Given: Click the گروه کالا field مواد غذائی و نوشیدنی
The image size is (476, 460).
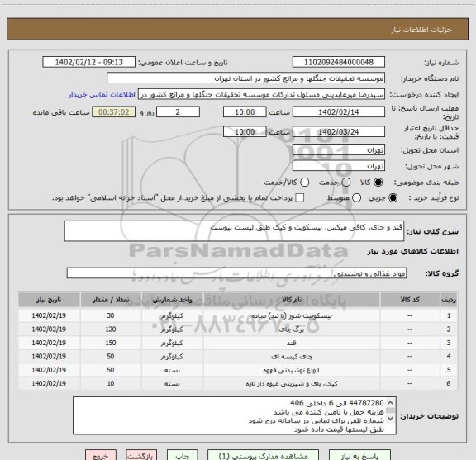Looking at the screenshot, I should (236, 273).
